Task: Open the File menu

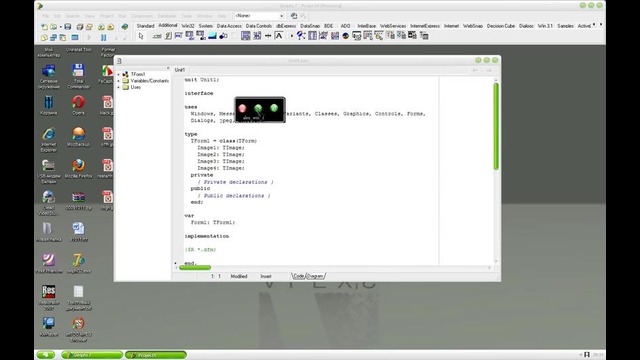Action: 45,16
